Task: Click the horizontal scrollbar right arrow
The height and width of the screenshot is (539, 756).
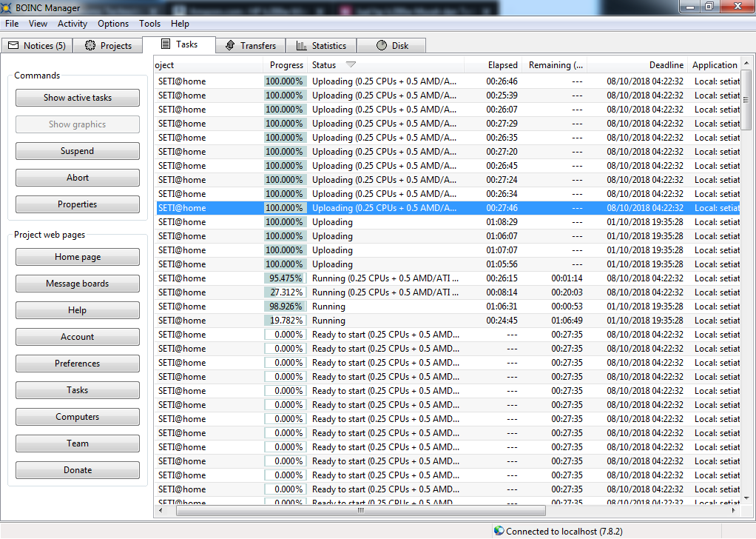Action: 733,510
